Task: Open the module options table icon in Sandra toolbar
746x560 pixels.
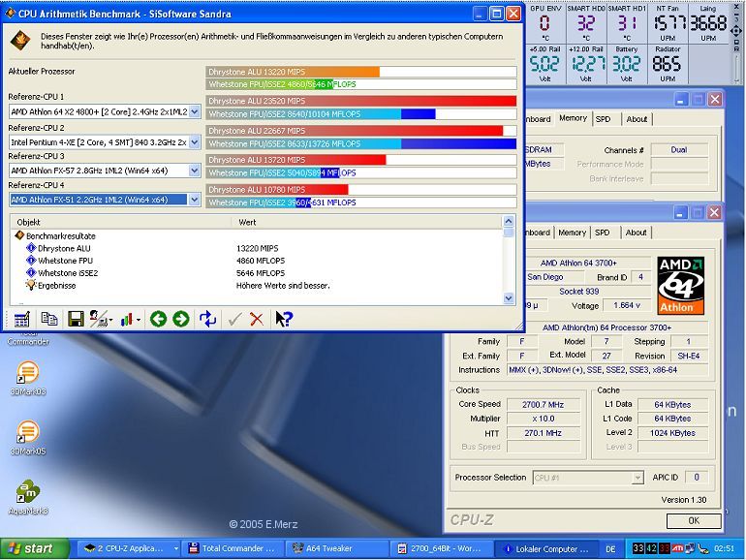Action: tap(22, 319)
